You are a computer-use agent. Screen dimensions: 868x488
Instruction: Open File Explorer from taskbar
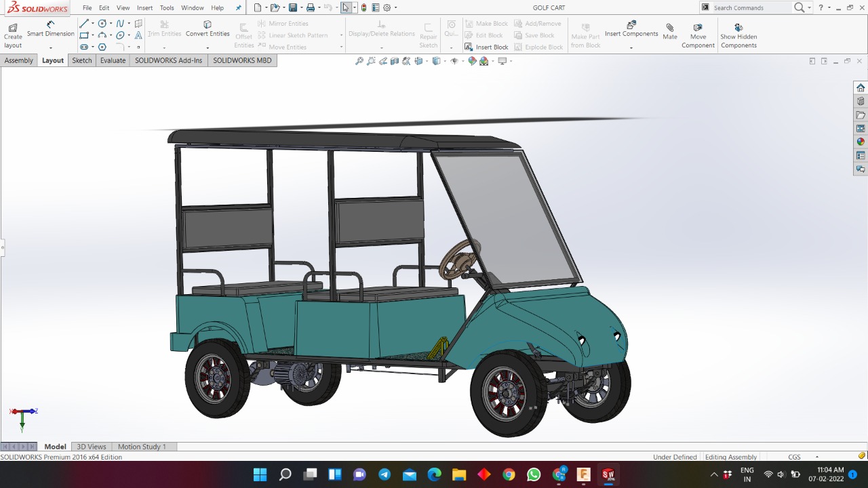coord(459,474)
